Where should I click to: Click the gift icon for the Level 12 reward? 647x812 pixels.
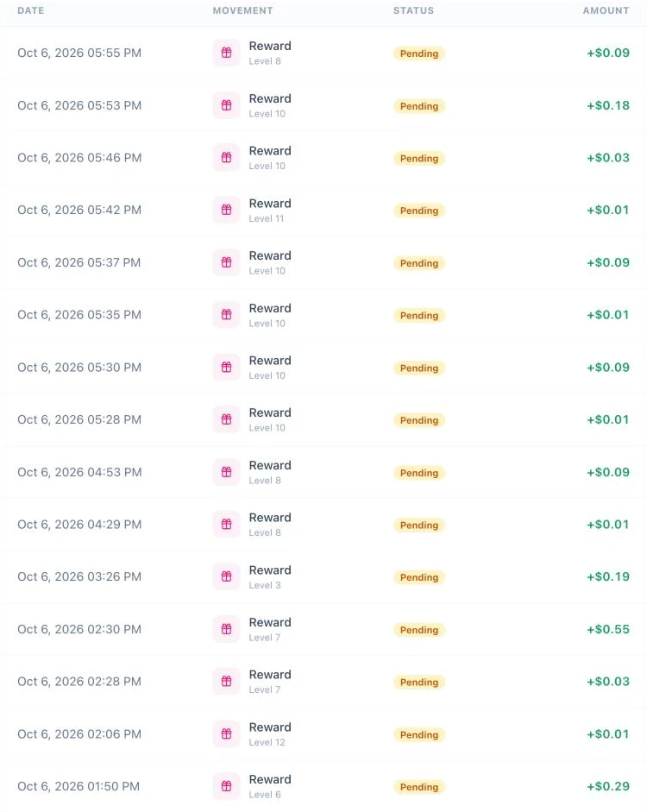[x=226, y=733]
